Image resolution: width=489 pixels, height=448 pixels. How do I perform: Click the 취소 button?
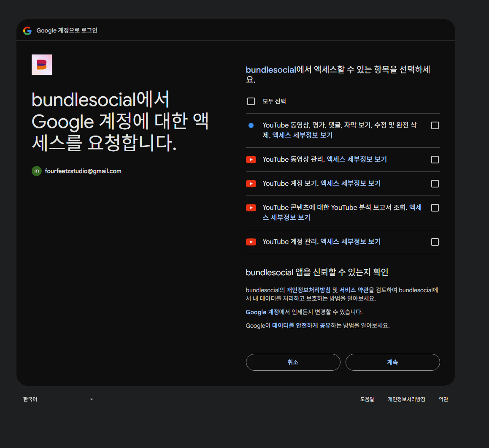point(293,362)
